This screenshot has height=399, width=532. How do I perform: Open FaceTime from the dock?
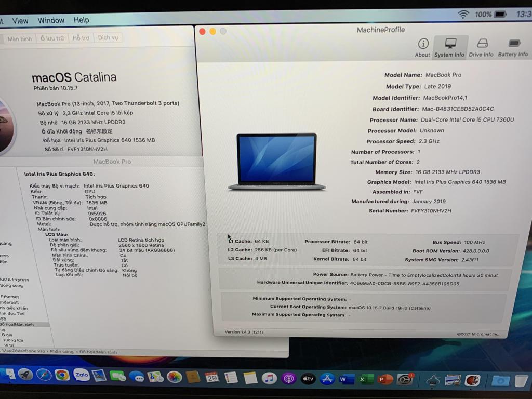(x=118, y=376)
